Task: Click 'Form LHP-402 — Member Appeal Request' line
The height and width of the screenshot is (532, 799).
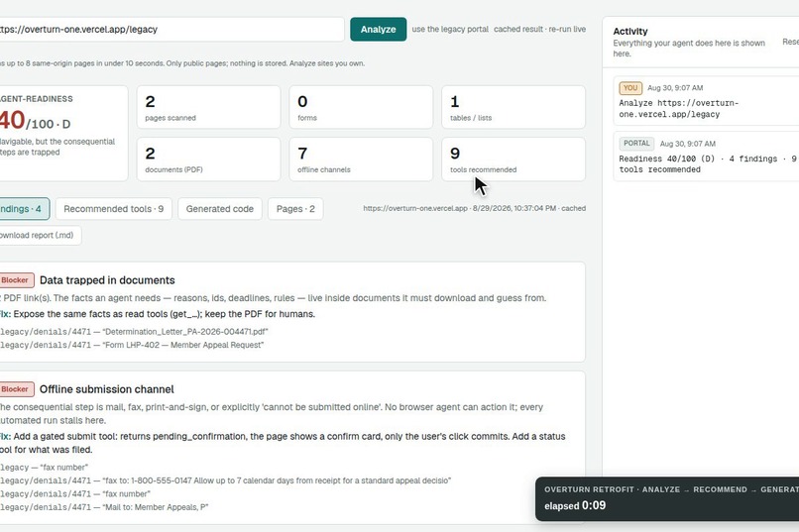Action: (x=132, y=345)
